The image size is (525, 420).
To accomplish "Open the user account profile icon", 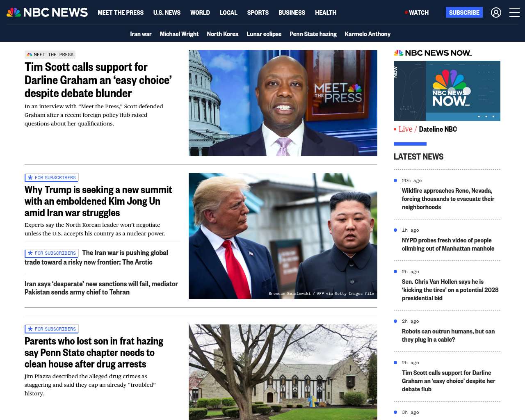I will (x=496, y=13).
